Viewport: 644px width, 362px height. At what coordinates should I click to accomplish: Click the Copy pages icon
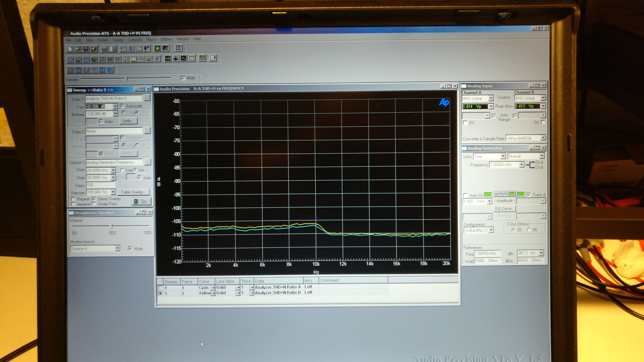[x=139, y=48]
